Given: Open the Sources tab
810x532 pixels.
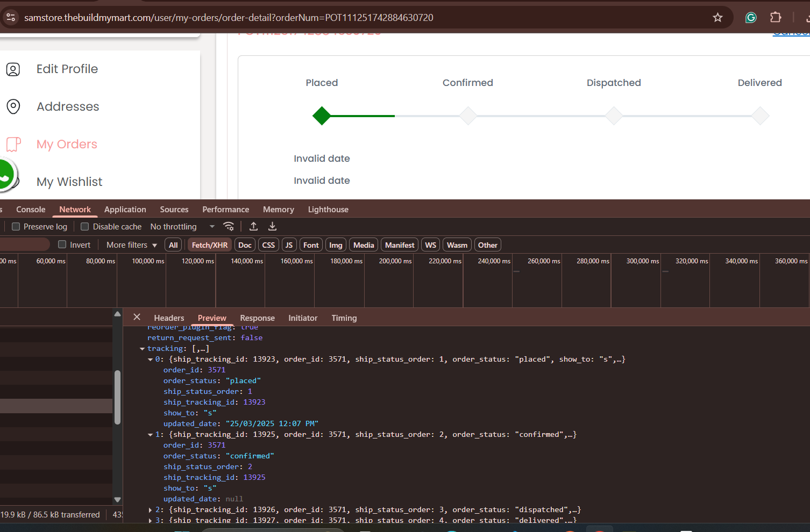Looking at the screenshot, I should pos(174,210).
